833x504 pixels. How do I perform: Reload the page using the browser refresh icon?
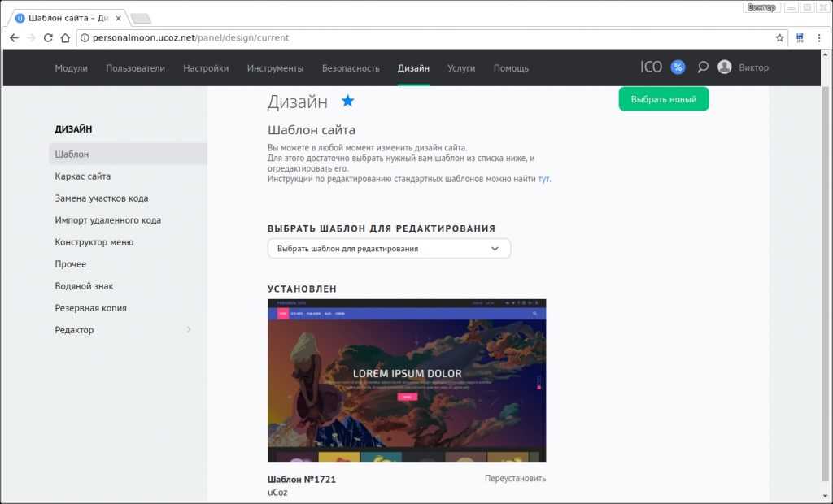pos(48,37)
